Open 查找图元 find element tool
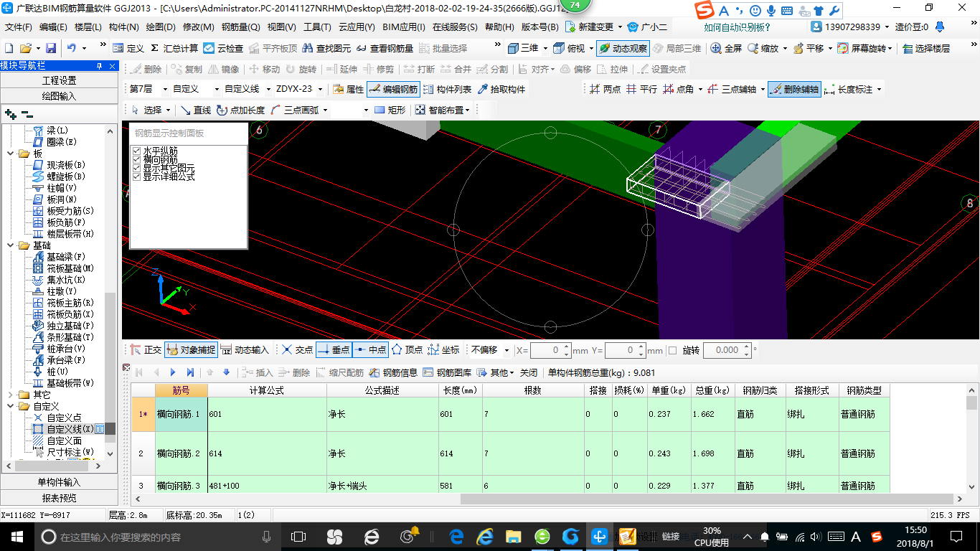Image resolution: width=980 pixels, height=551 pixels. 326,48
